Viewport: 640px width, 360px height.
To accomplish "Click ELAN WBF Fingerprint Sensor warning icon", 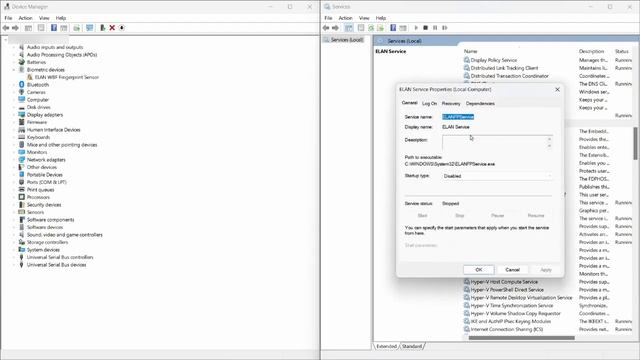I will (30, 77).
